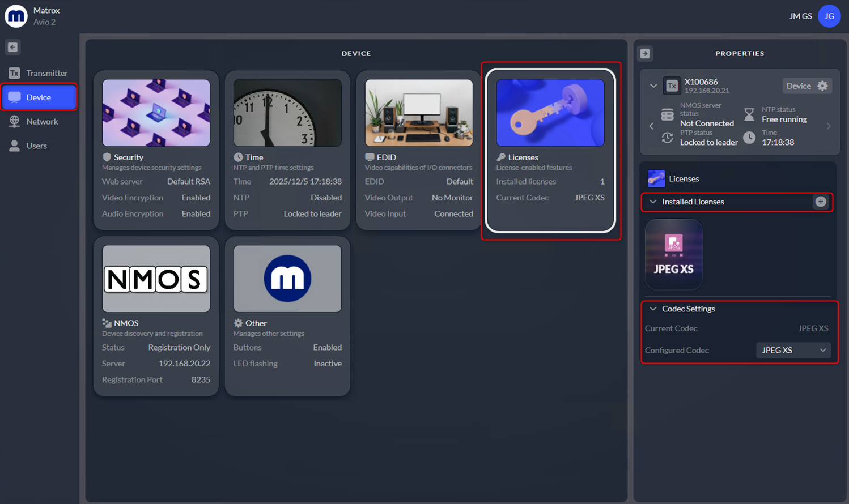Screen dimensions: 849x504
Task: Open the JG user avatar
Action: point(829,16)
